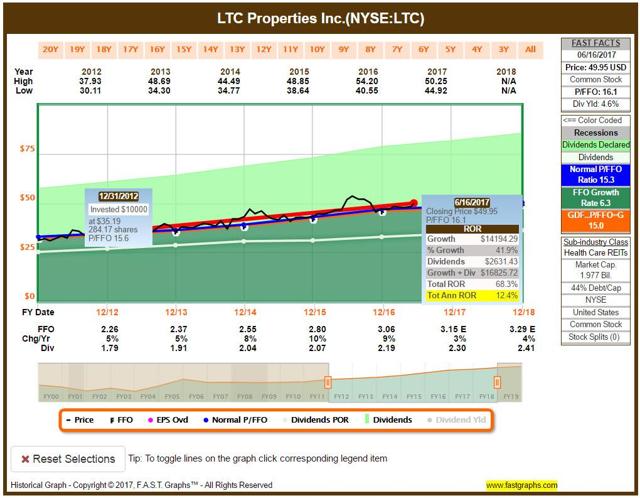The width and height of the screenshot is (640, 498).
Task: Click the light Dividends color legend box
Action: pyautogui.click(x=596, y=158)
